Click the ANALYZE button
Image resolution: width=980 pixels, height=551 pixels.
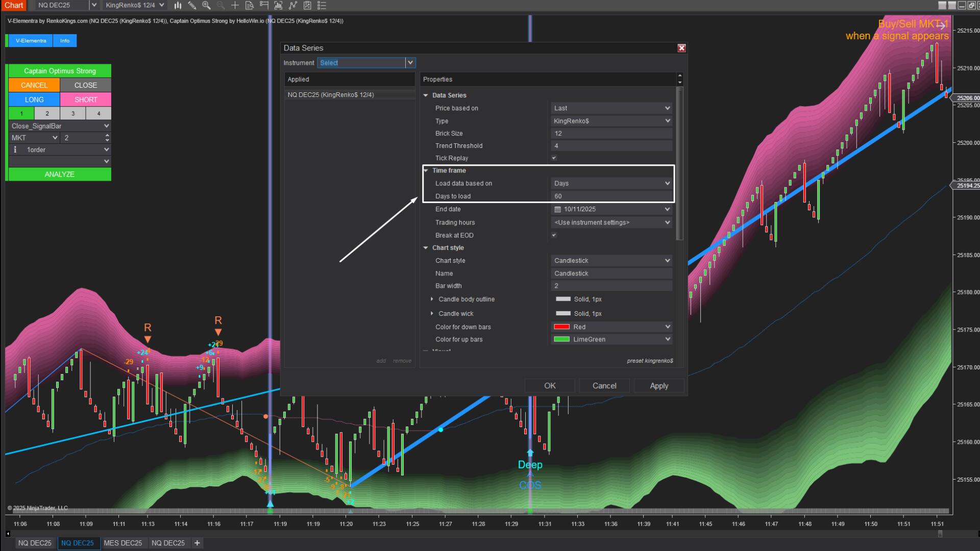(60, 174)
